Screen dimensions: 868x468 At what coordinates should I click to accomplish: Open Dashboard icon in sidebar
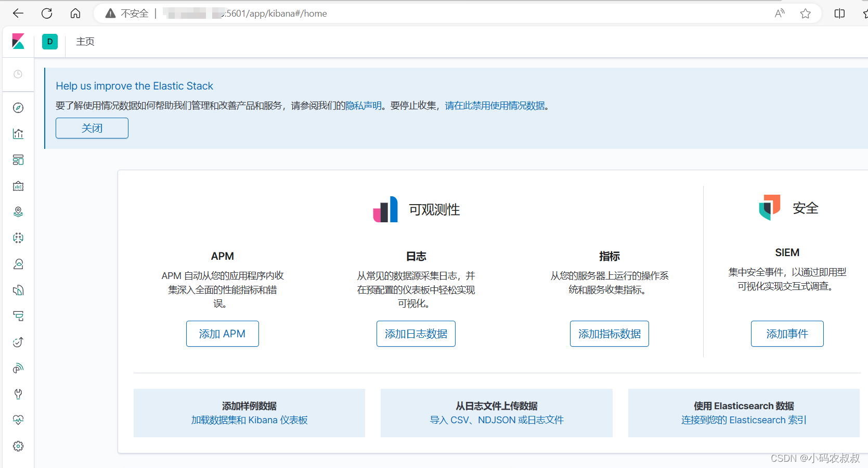click(x=18, y=160)
